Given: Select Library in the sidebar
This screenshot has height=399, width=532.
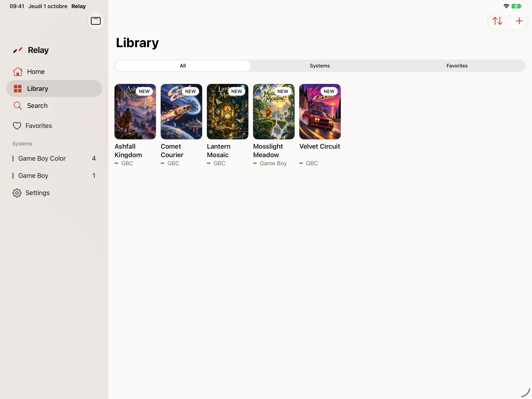Looking at the screenshot, I should point(54,89).
